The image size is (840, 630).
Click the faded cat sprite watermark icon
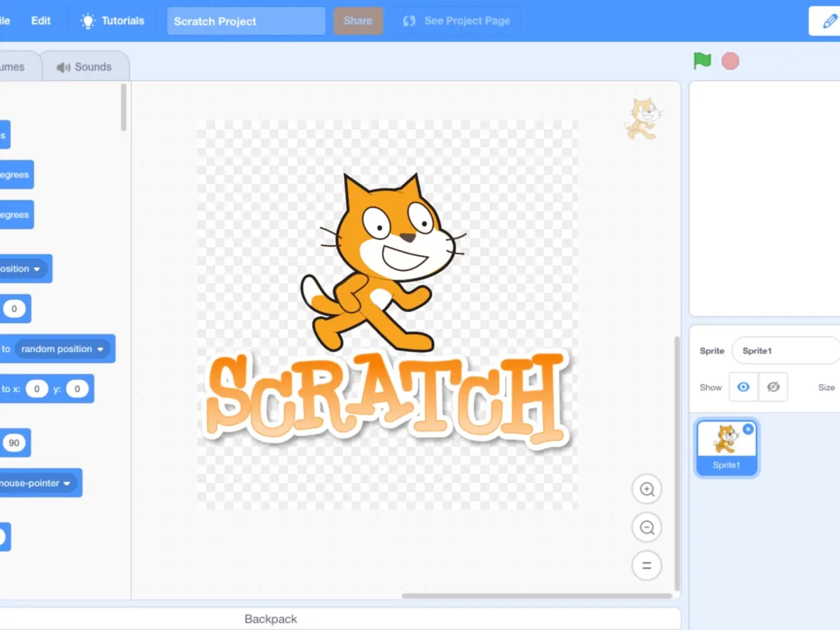point(643,118)
